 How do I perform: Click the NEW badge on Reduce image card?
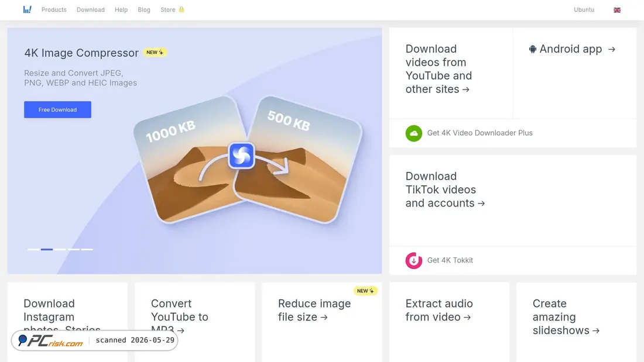tap(365, 291)
